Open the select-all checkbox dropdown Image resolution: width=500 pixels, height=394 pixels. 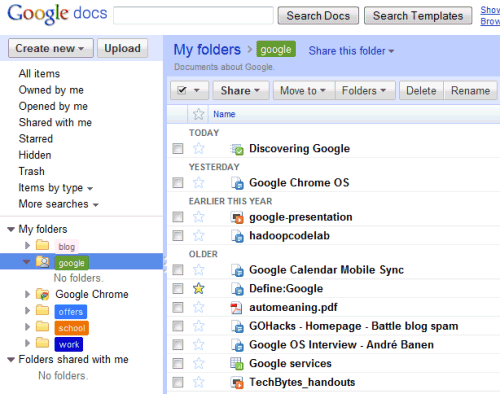tap(189, 90)
